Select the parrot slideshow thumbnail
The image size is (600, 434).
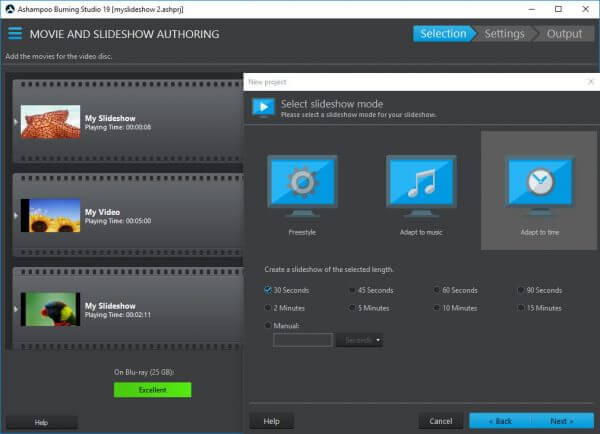click(51, 309)
